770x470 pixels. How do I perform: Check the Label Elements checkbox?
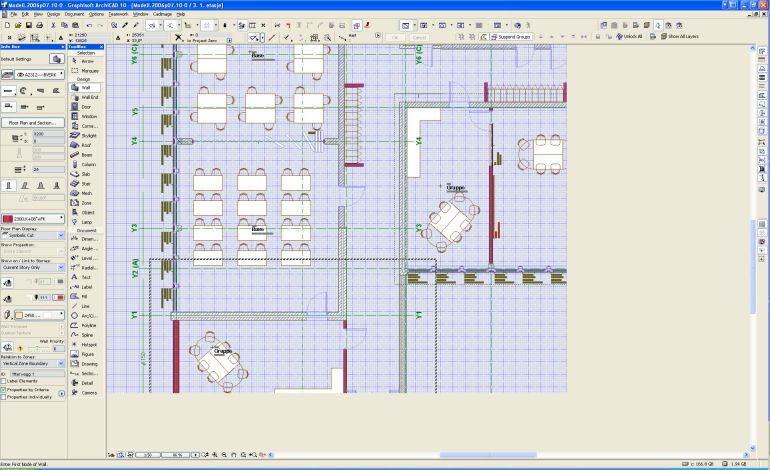coord(3,381)
